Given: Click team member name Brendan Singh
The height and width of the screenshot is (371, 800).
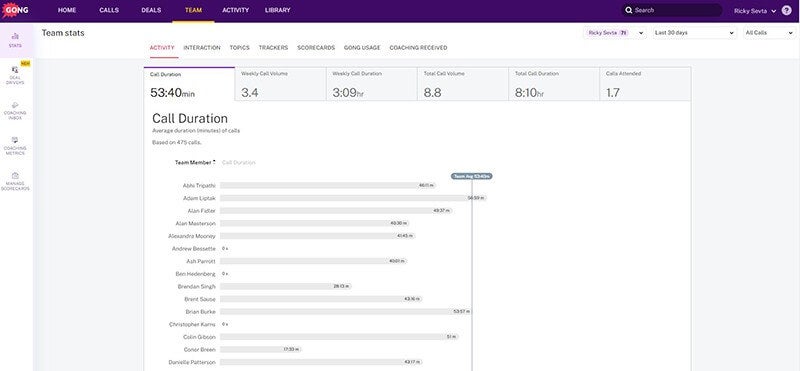Looking at the screenshot, I should [x=196, y=286].
